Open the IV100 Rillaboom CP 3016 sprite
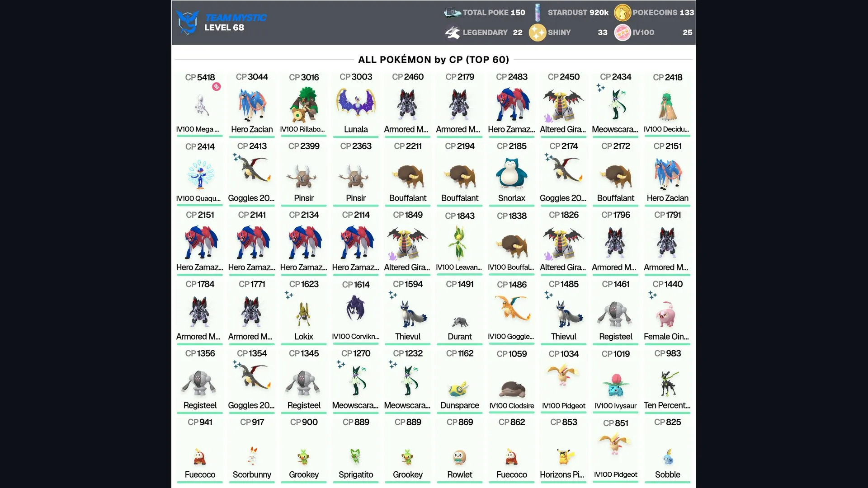 304,105
